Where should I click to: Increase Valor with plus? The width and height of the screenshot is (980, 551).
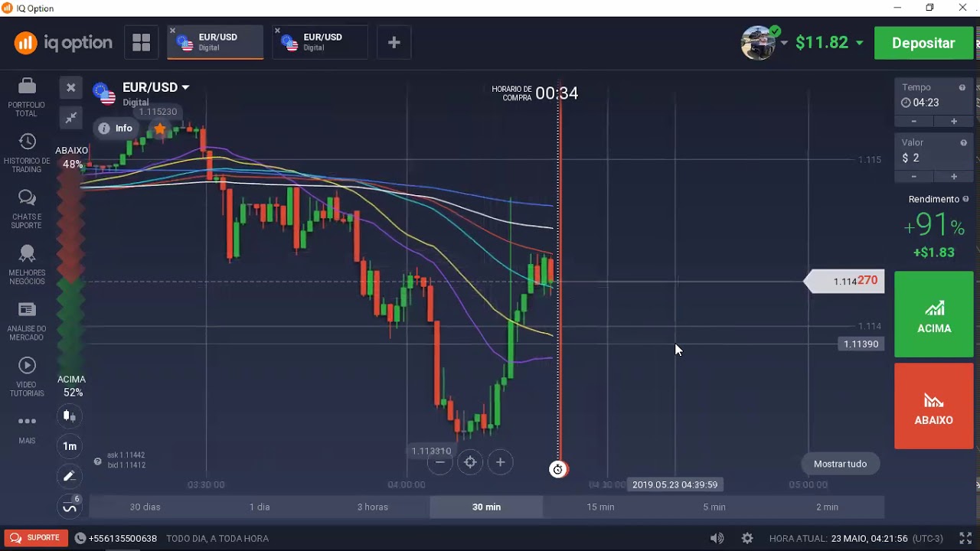tap(954, 177)
